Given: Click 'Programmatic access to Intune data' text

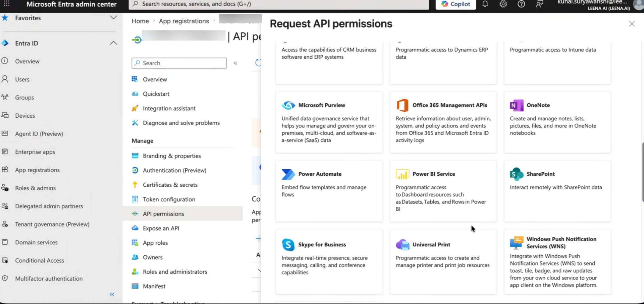Looking at the screenshot, I should (553, 50).
